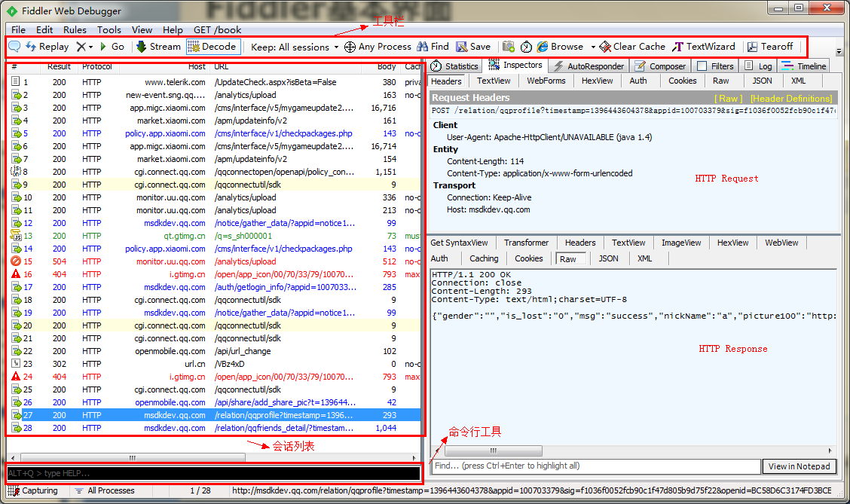Click the comment speech bubble icon

point(14,47)
